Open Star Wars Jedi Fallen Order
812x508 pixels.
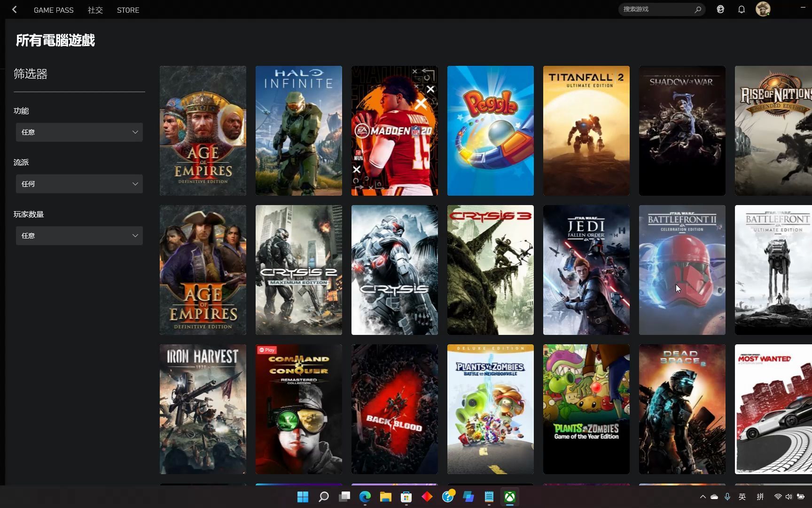pos(586,270)
